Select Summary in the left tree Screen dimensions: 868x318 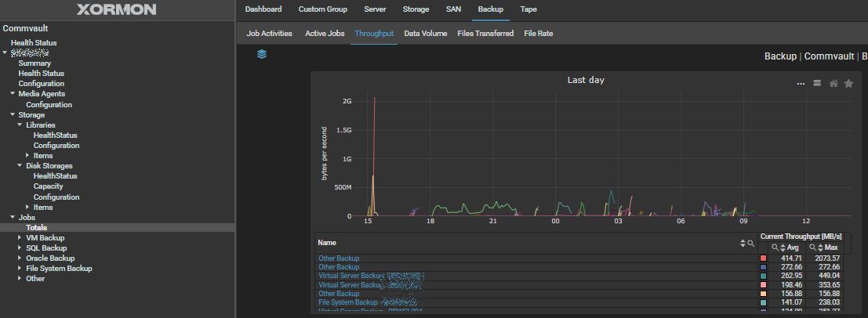[35, 63]
